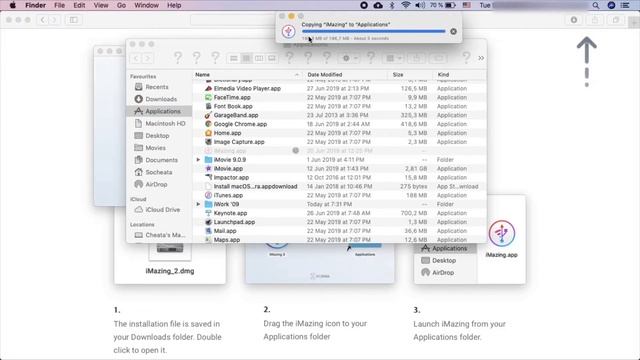Select Google Chrome.app row
Viewport: 640px width, 360px height.
coord(339,124)
